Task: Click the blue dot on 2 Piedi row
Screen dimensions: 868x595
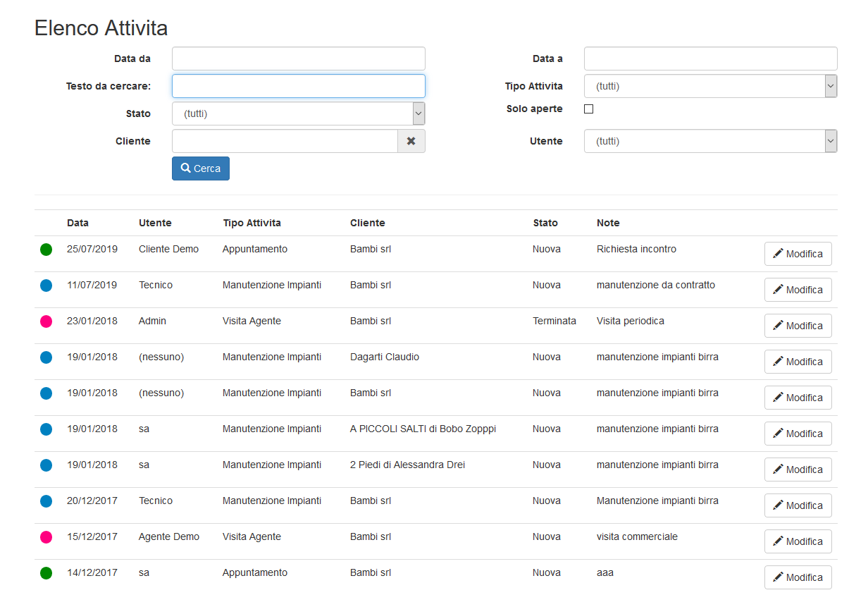Action: tap(46, 465)
